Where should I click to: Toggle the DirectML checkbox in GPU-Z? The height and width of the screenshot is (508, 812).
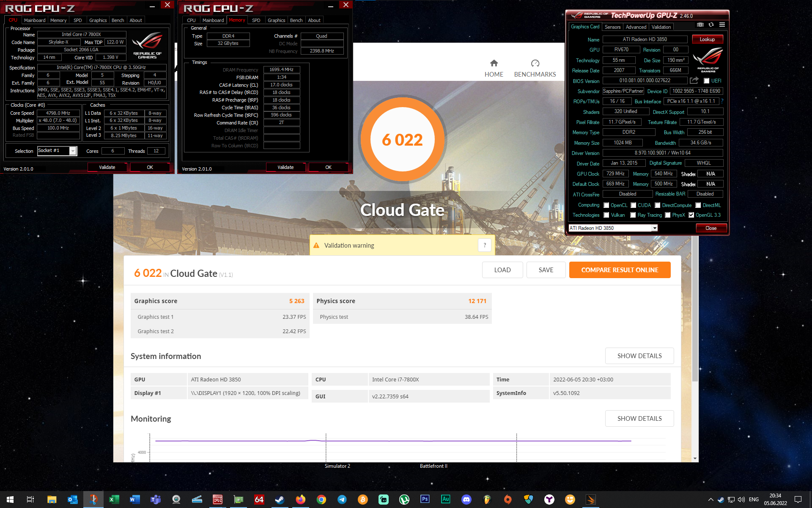click(698, 205)
